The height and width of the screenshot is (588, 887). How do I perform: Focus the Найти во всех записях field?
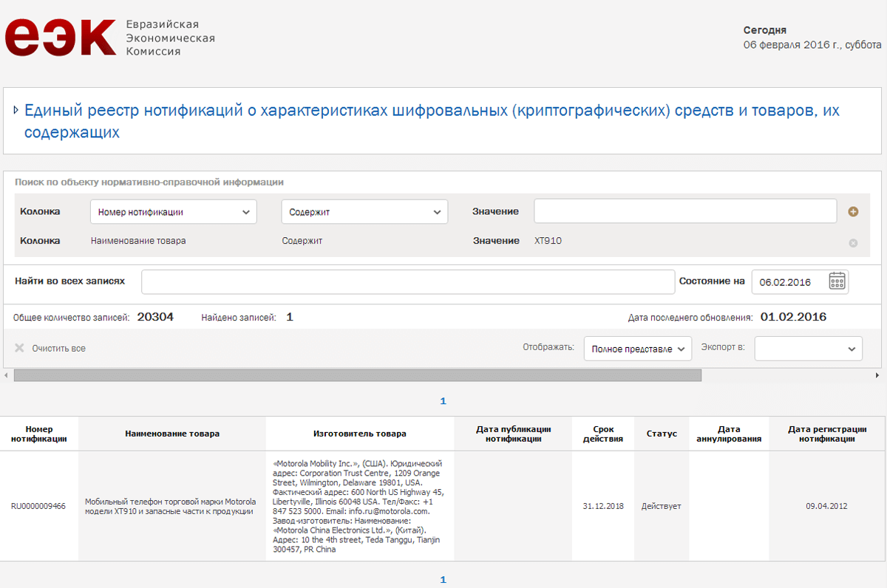407,282
